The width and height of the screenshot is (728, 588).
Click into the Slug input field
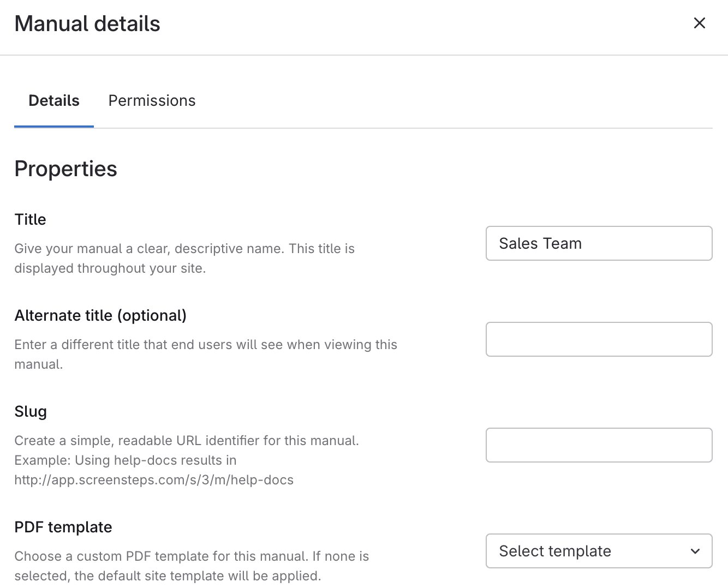(599, 445)
